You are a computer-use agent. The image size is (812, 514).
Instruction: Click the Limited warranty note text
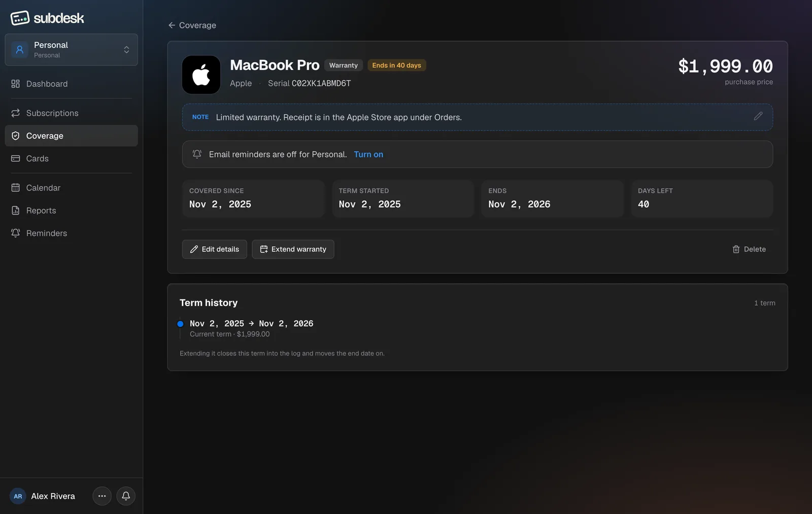(x=339, y=117)
